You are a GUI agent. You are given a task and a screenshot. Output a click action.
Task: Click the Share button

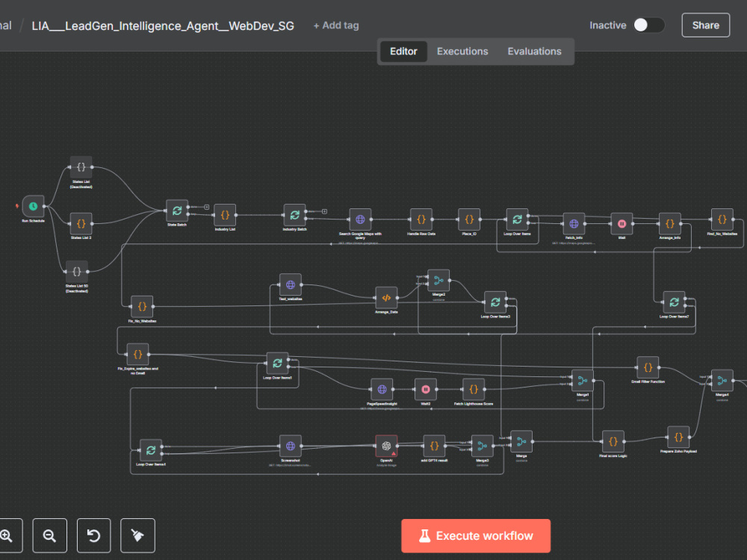click(x=706, y=25)
